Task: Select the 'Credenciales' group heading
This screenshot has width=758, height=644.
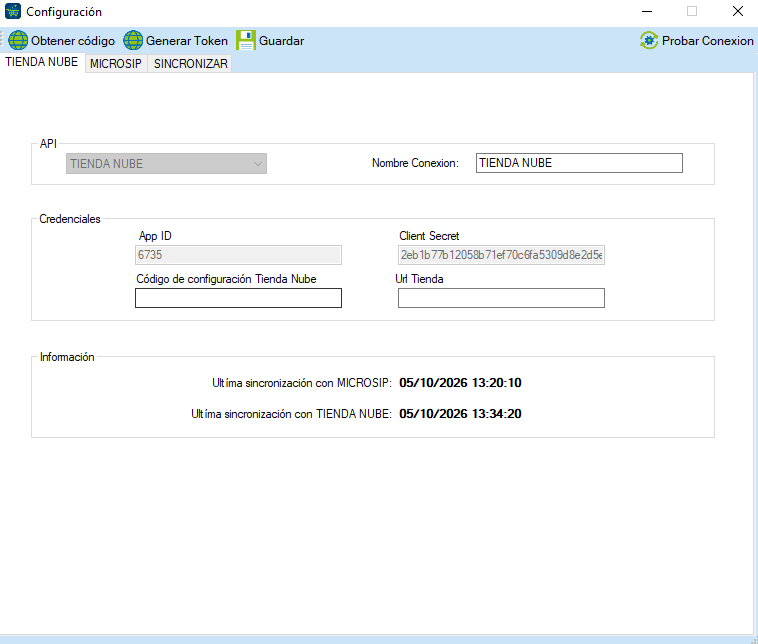Action: click(x=70, y=219)
